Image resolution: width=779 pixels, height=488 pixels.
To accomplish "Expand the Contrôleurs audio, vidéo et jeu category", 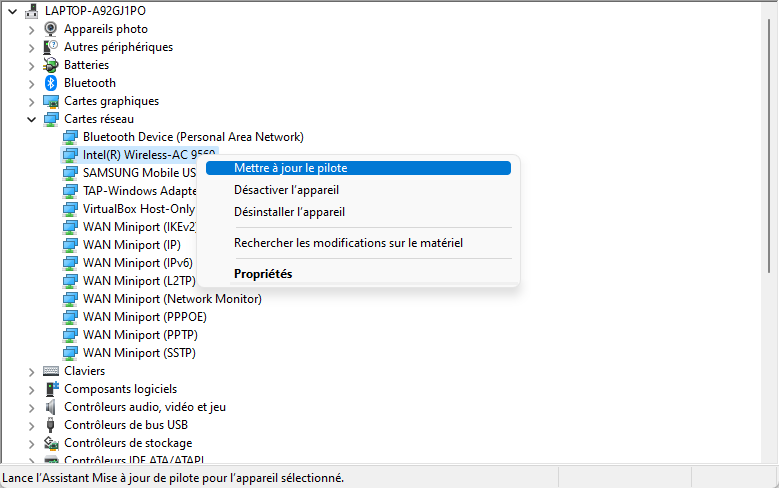I will point(31,407).
